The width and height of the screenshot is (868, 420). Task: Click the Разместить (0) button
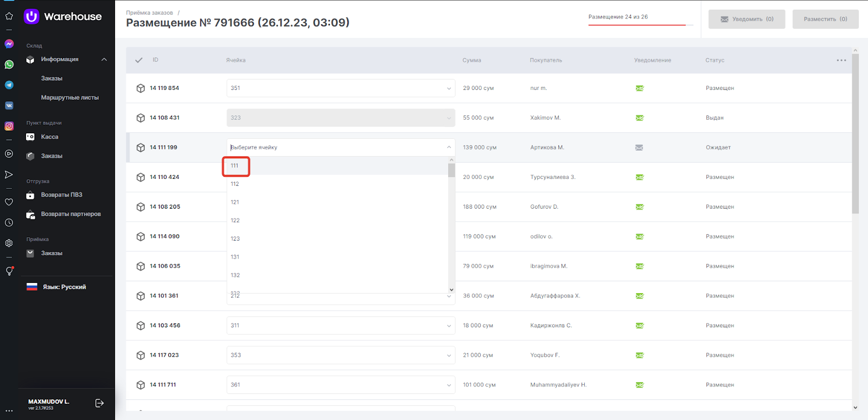click(825, 19)
